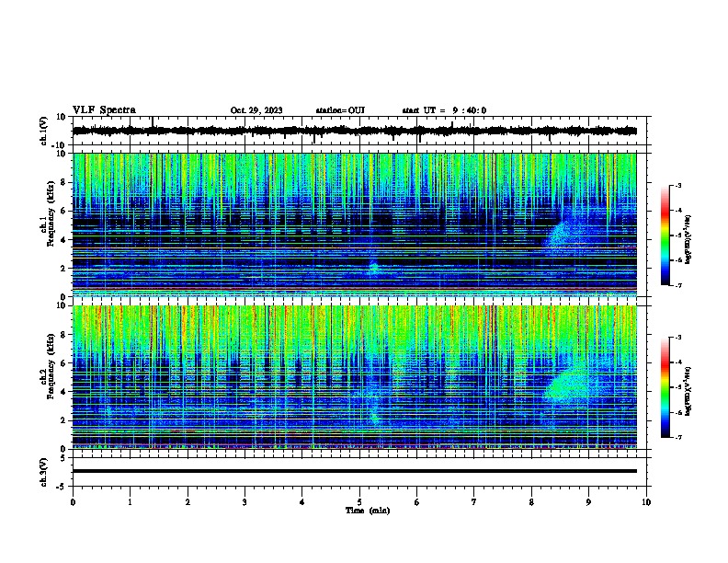Click the "start UT = 9 : 40: 0" text
This screenshot has height=563, width=728.
coord(444,110)
